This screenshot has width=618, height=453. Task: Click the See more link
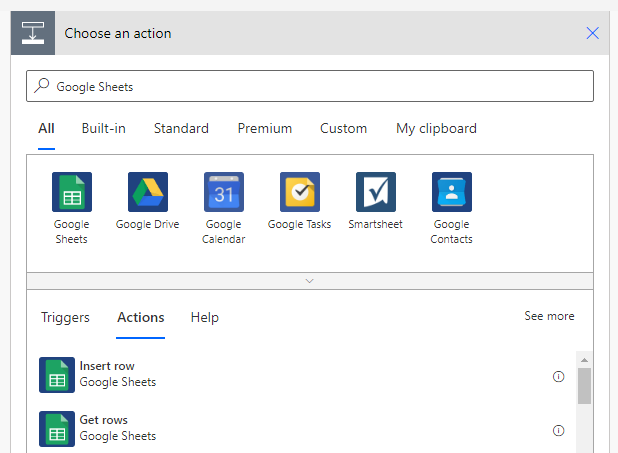(x=549, y=316)
